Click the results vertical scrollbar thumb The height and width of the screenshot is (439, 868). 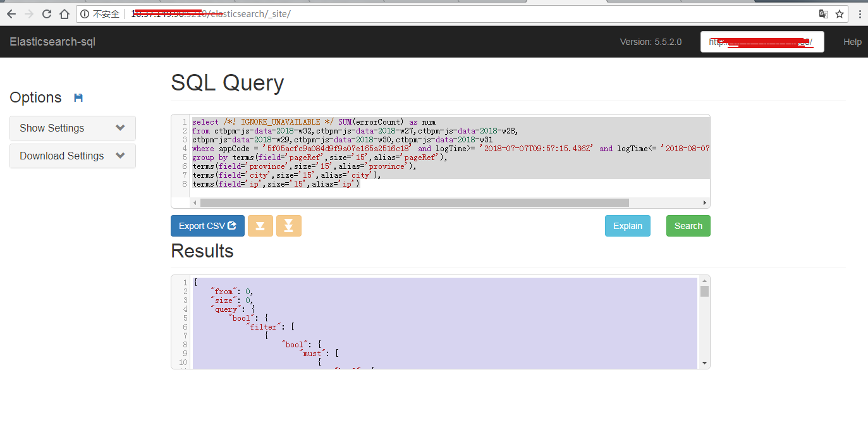click(x=704, y=291)
